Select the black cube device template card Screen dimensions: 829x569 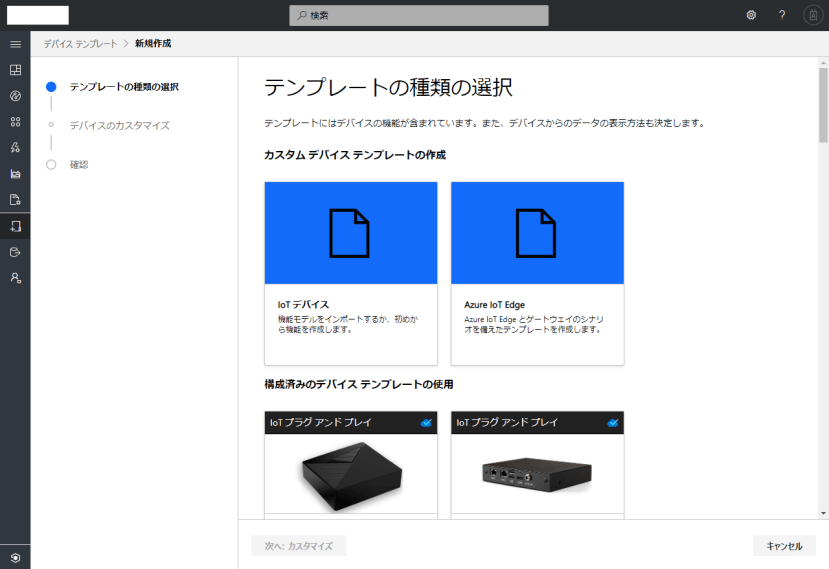click(x=351, y=464)
